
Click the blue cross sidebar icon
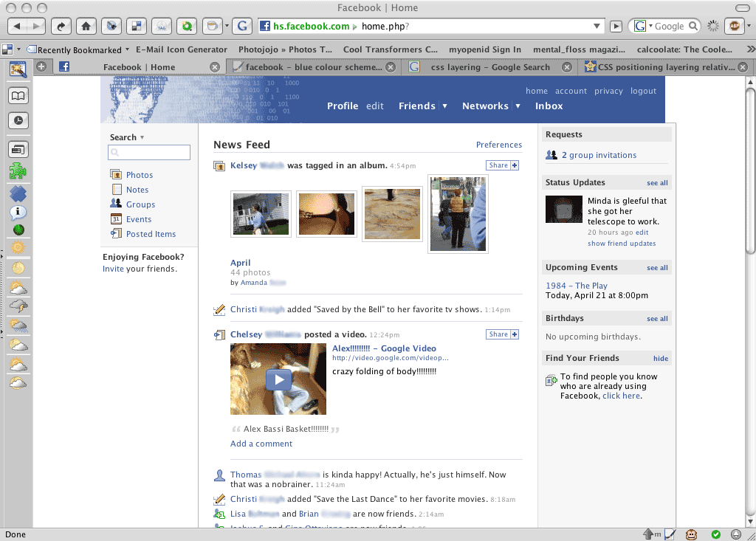[x=18, y=194]
